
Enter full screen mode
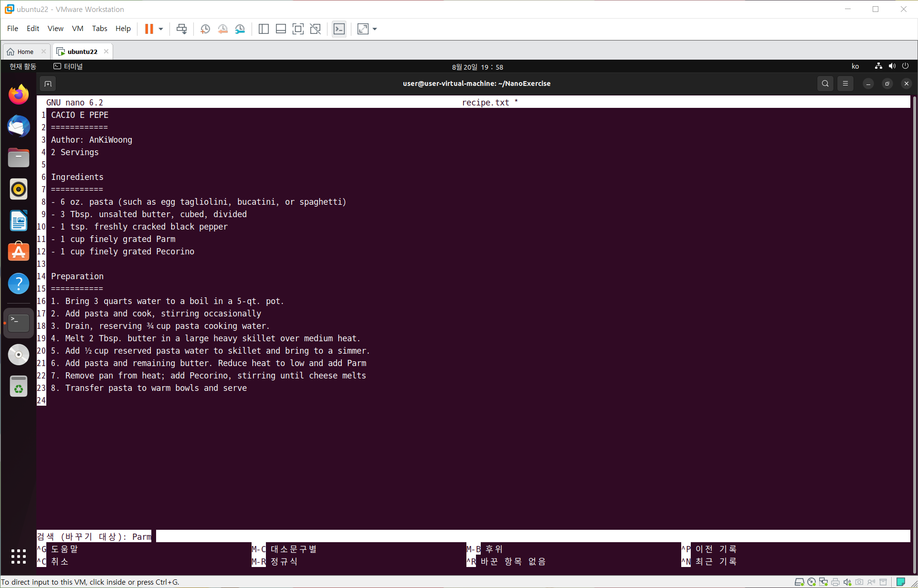(x=298, y=29)
